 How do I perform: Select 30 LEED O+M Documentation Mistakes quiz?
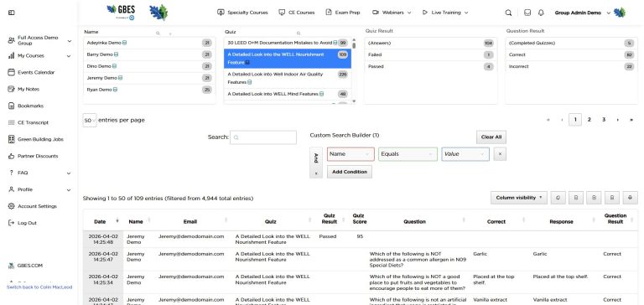pos(288,43)
